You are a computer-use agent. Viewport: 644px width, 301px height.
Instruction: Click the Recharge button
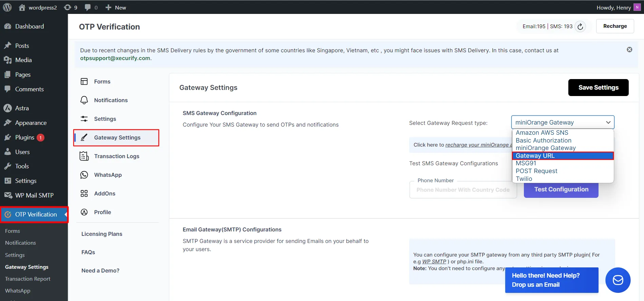(615, 26)
